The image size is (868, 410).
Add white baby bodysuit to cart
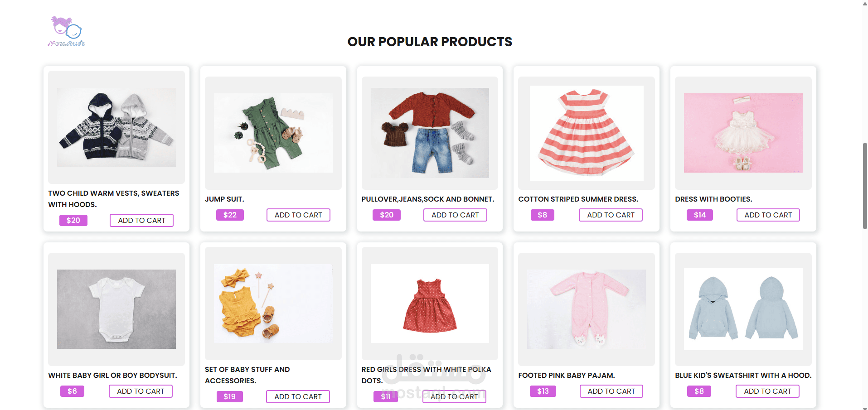click(x=141, y=391)
